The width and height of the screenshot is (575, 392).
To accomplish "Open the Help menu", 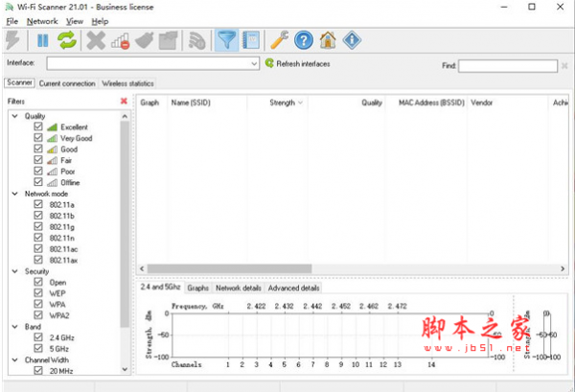I will [x=100, y=21].
